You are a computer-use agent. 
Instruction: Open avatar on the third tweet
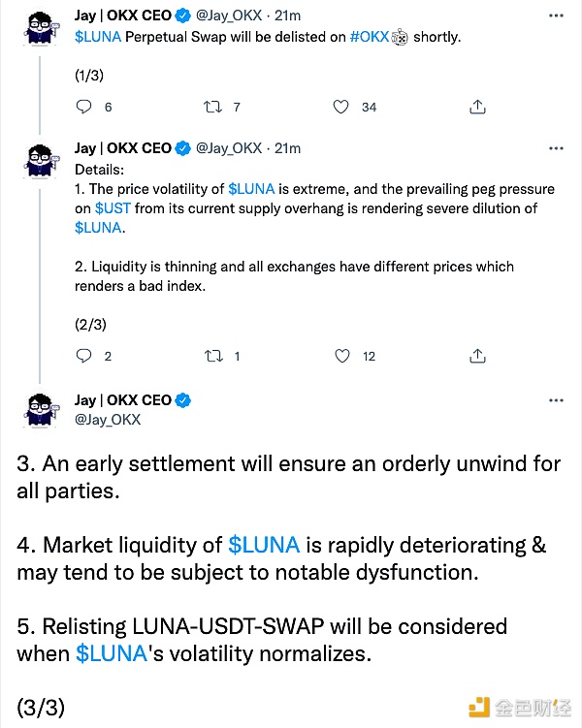pos(41,410)
